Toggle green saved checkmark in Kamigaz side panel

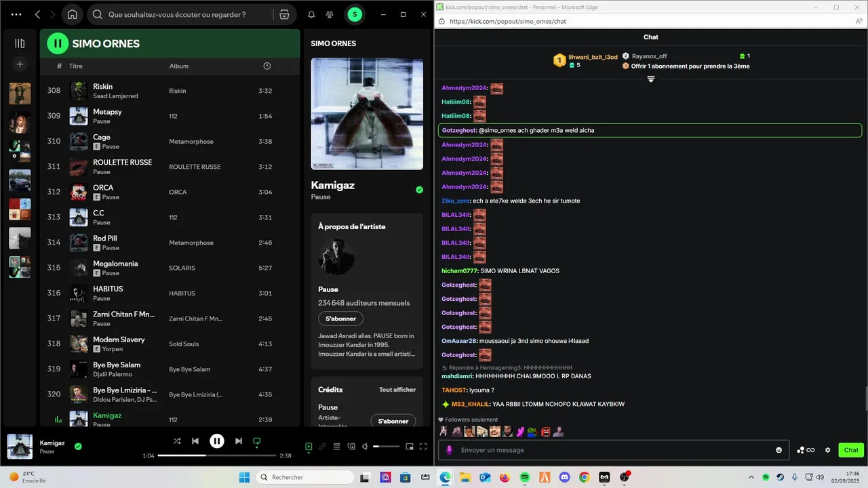(x=419, y=190)
